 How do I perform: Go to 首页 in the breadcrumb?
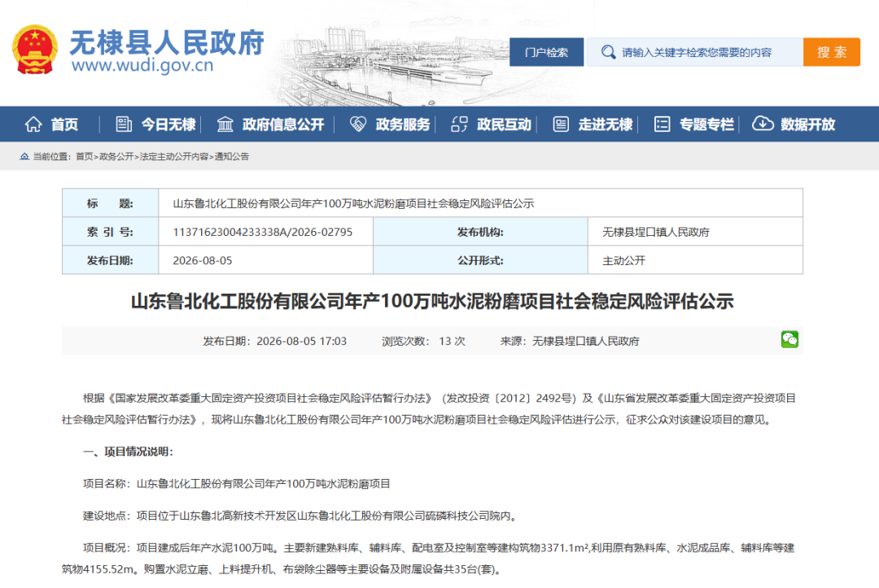(x=84, y=157)
